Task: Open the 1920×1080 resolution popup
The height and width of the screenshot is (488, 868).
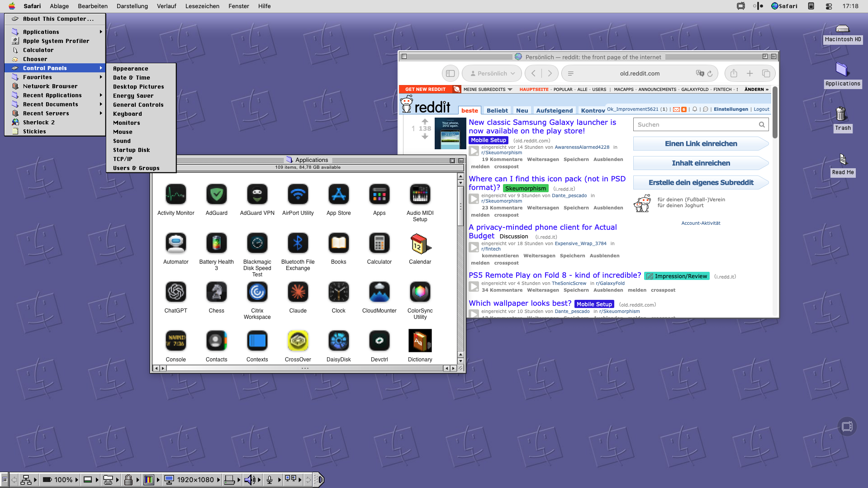Action: (192, 479)
